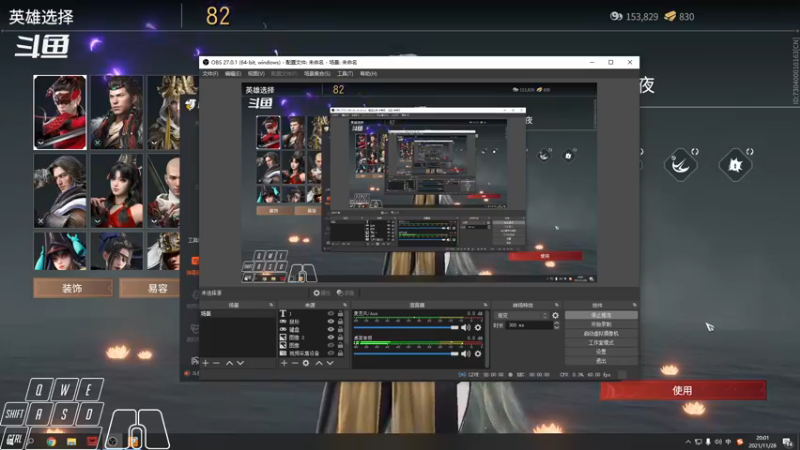Click the system tray volume icon
The width and height of the screenshot is (800, 450).
pyautogui.click(x=718, y=442)
